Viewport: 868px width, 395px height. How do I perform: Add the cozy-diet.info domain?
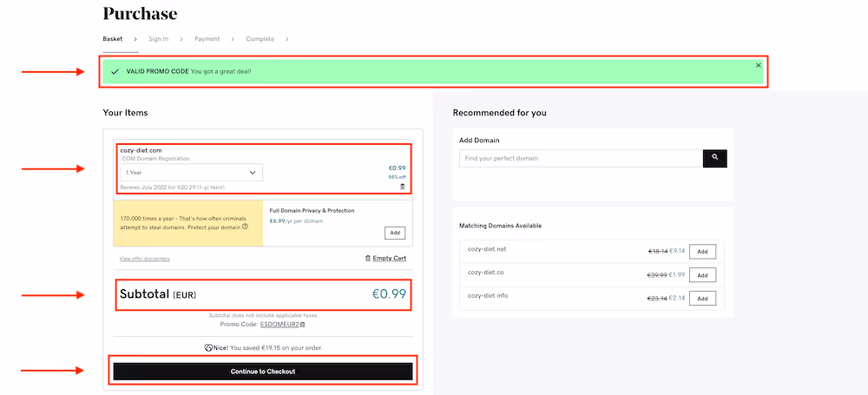702,298
